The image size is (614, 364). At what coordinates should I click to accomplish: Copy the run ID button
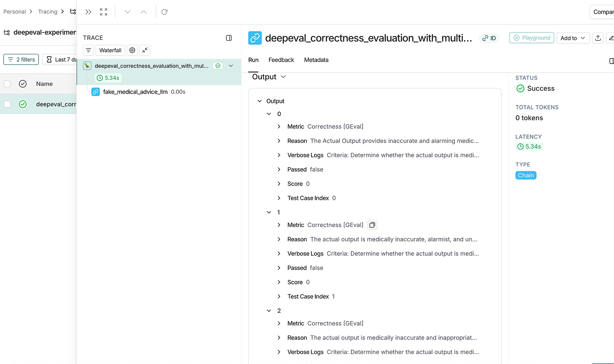[x=489, y=38]
